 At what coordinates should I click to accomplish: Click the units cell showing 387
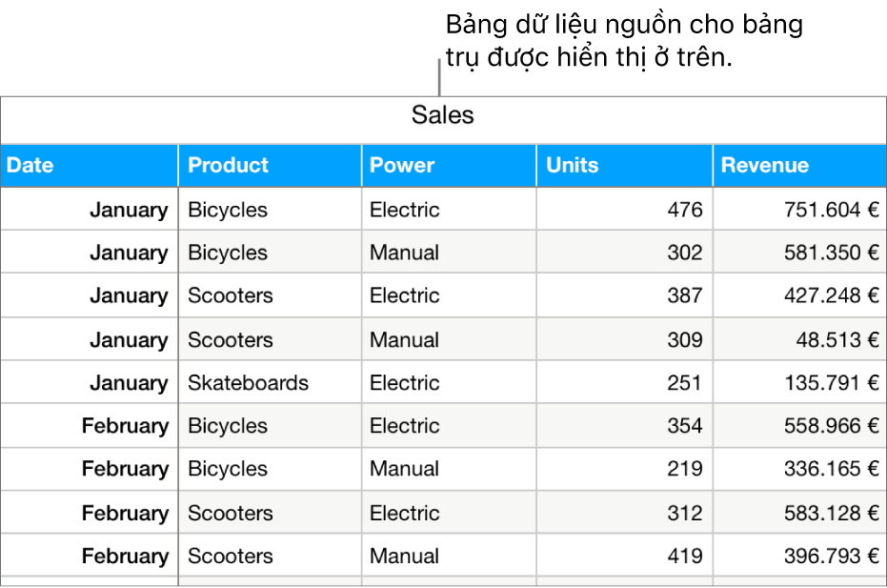click(x=684, y=295)
